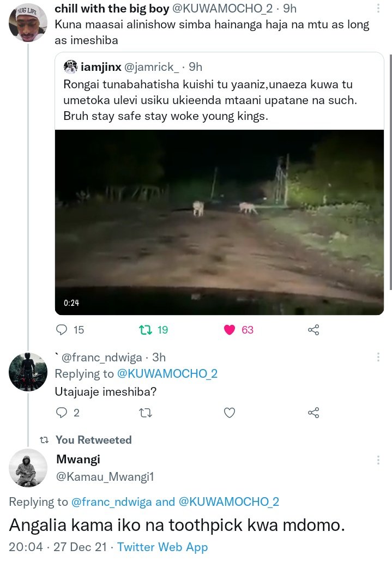
Task: Open @Kamau_Mwangi1 handle
Action: [x=105, y=477]
